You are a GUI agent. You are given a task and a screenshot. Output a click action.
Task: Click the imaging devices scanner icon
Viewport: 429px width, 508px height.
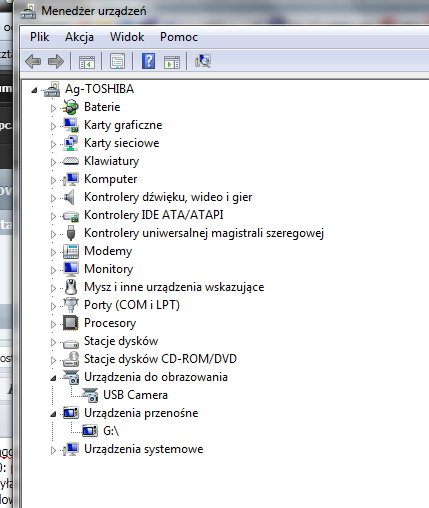pyautogui.click(x=71, y=377)
